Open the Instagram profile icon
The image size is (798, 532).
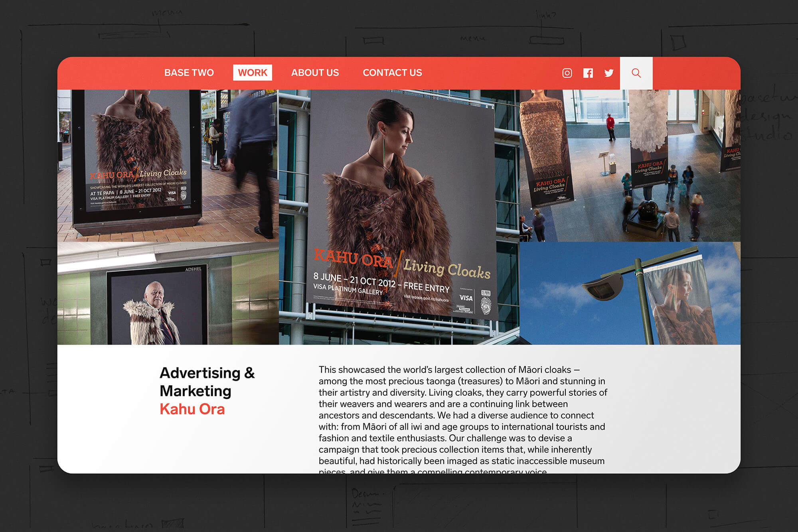pyautogui.click(x=567, y=73)
